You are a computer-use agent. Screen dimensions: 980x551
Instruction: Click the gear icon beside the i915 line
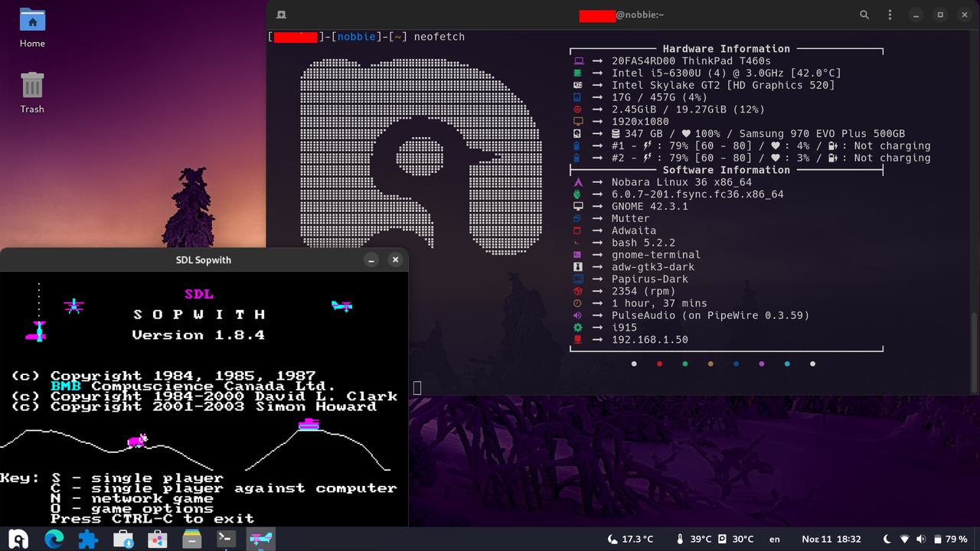coord(578,328)
